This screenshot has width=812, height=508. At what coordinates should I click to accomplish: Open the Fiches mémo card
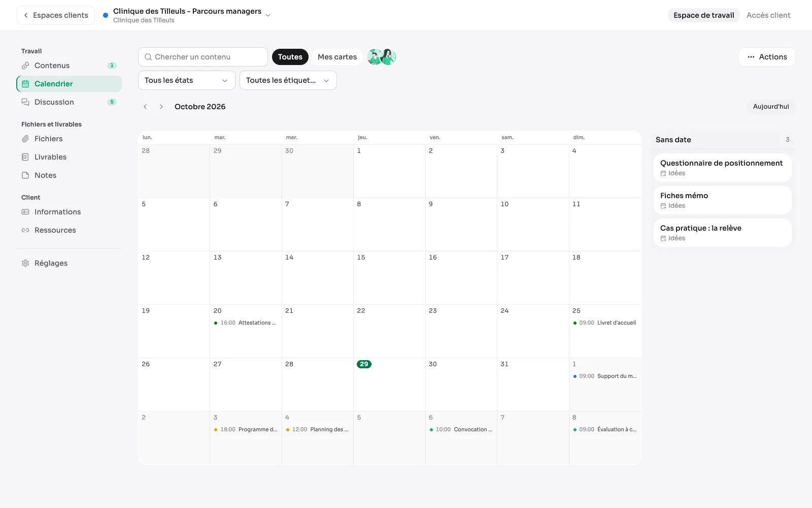coord(723,200)
